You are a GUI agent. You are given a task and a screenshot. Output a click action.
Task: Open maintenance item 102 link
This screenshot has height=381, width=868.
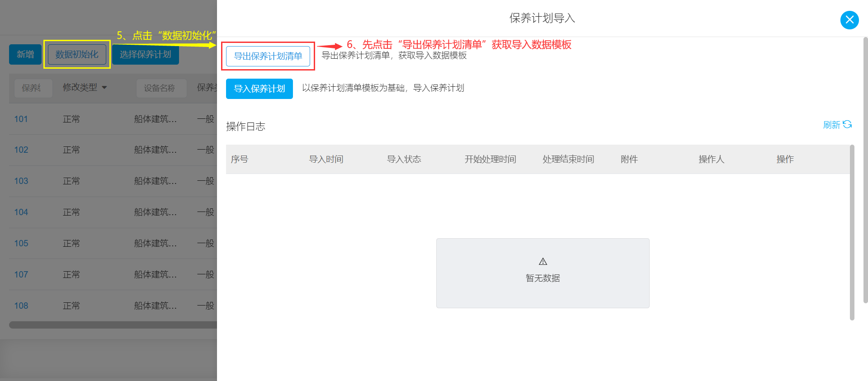coord(21,150)
